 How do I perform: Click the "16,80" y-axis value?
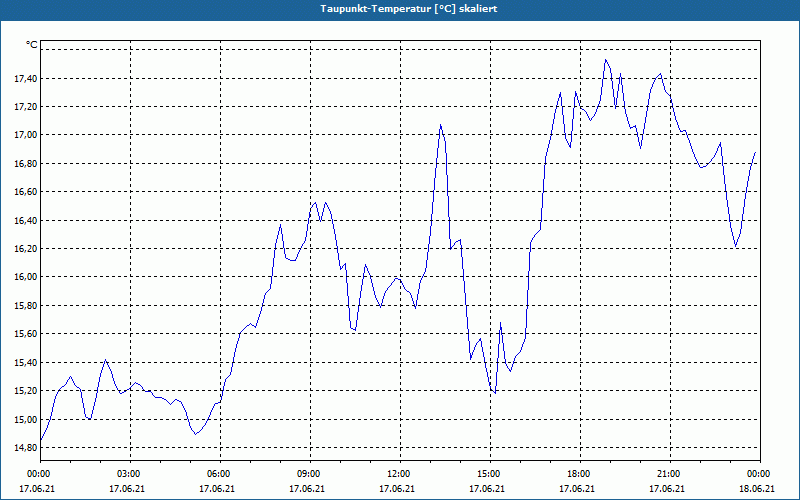[28, 164]
